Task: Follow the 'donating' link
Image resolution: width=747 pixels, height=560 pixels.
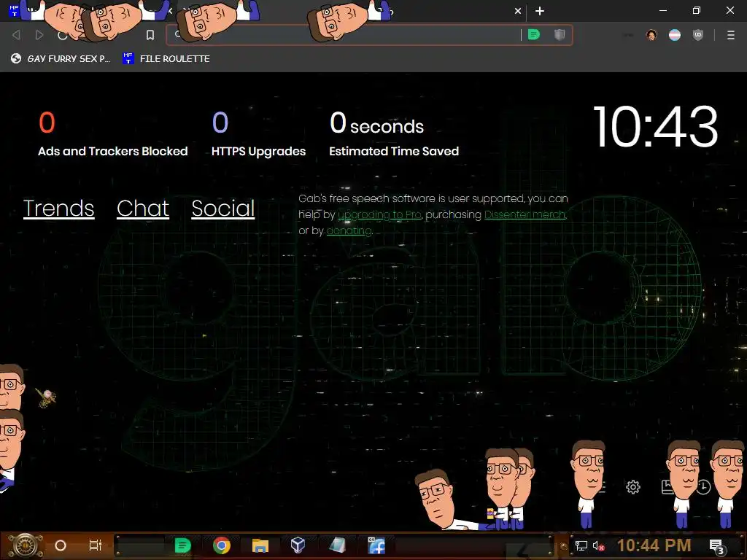Action: pos(349,231)
